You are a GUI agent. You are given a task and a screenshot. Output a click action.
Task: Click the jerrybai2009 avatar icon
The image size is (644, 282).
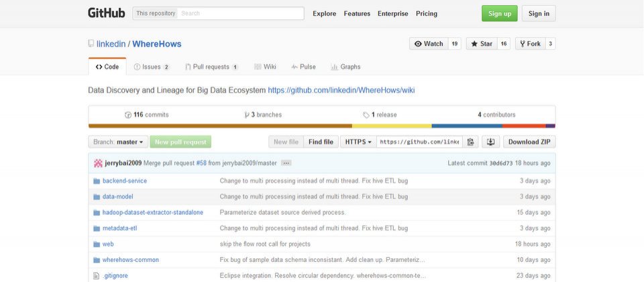tap(98, 163)
